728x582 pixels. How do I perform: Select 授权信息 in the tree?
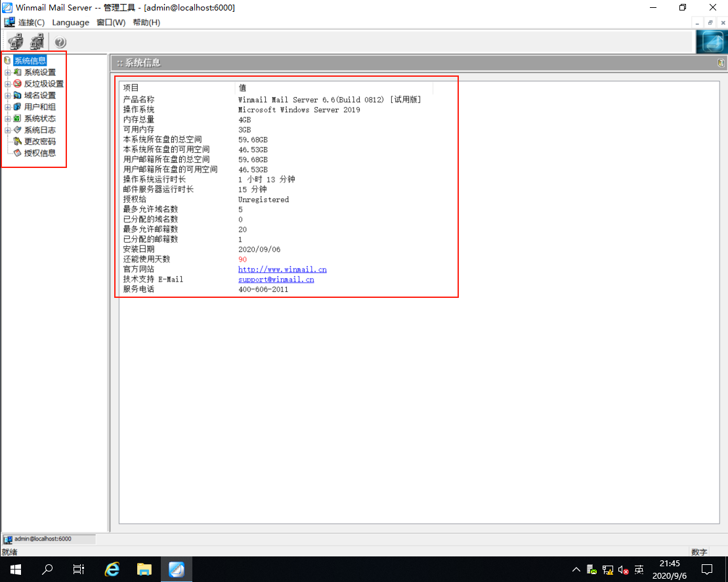click(x=40, y=153)
